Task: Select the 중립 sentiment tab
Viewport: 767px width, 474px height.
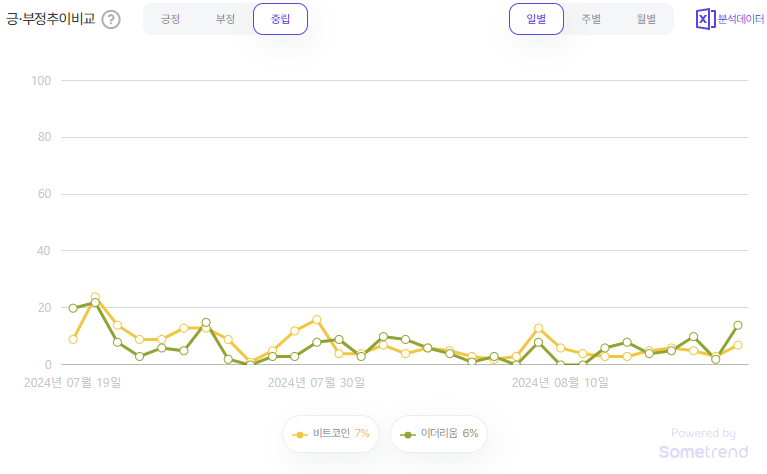Action: [280, 19]
